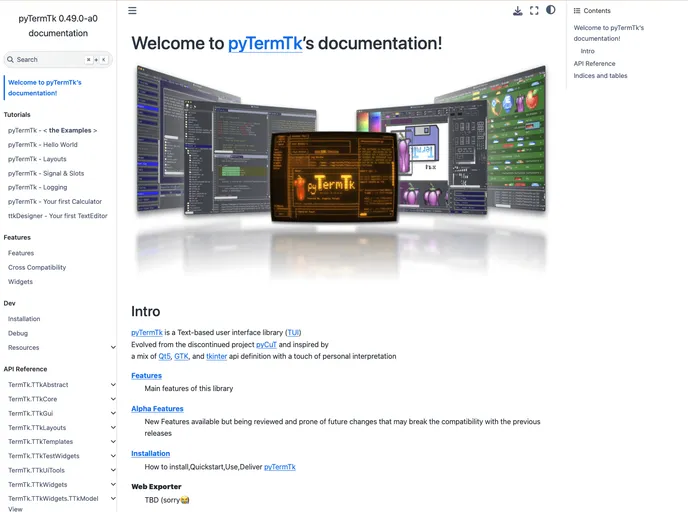Go to Installation in the Dev section
688x512 pixels.
(24, 319)
